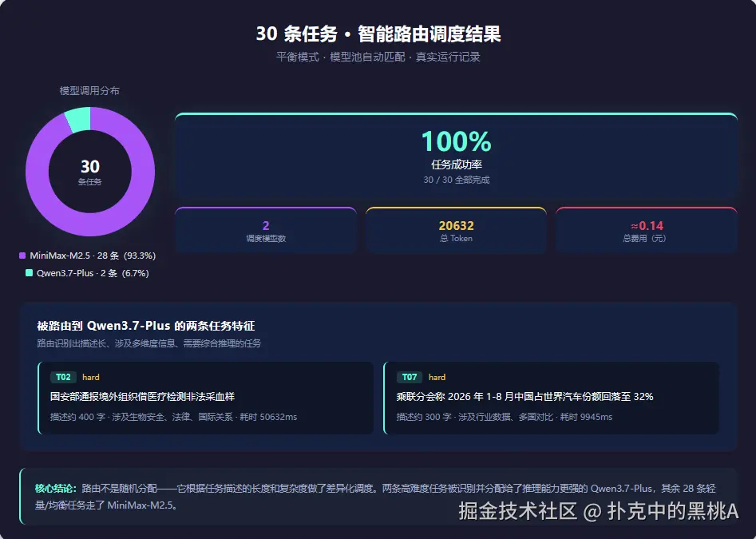Click the T02 description mentioning "耗时 50632ms"
Image resolution: width=756 pixels, height=539 pixels.
[173, 417]
